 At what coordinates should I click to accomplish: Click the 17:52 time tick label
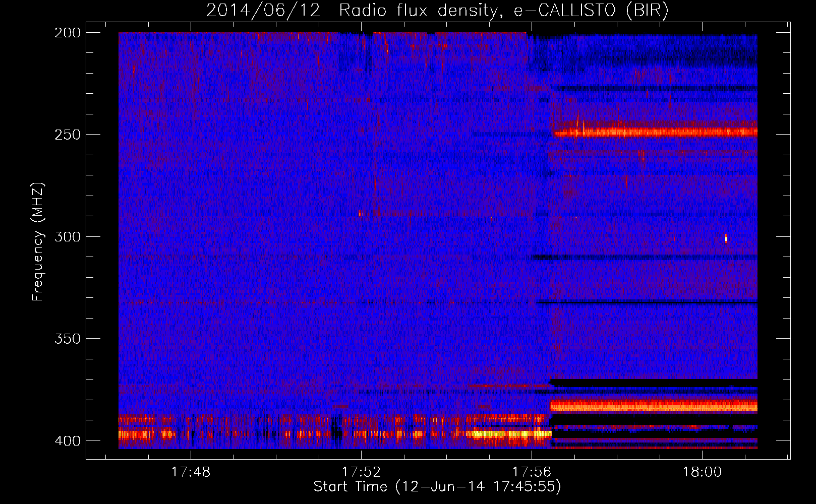point(361,472)
